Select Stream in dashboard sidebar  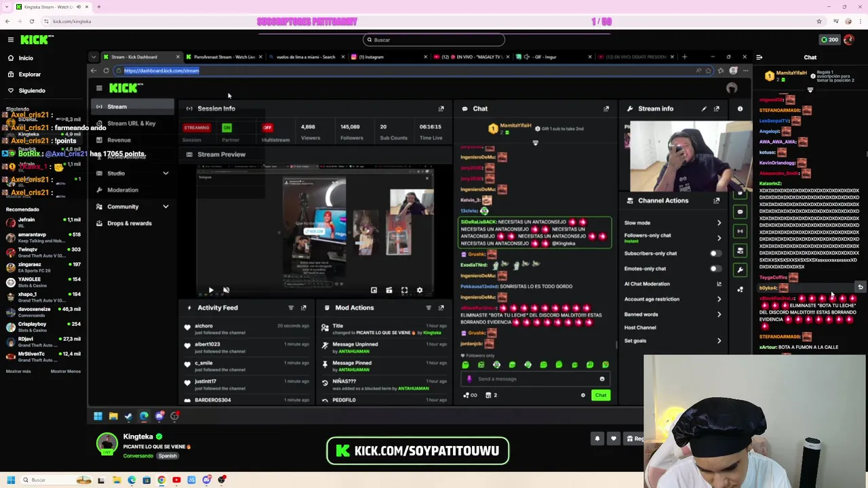click(133, 106)
